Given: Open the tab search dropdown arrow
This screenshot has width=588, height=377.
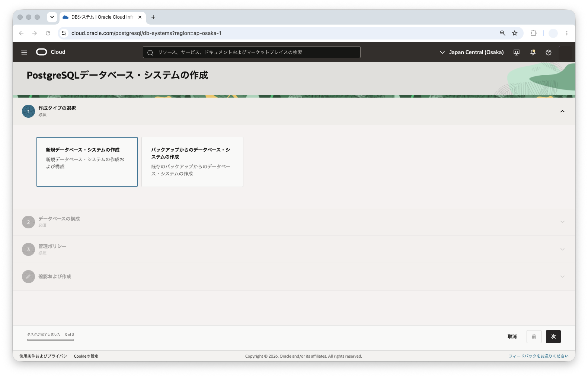Looking at the screenshot, I should [x=52, y=17].
